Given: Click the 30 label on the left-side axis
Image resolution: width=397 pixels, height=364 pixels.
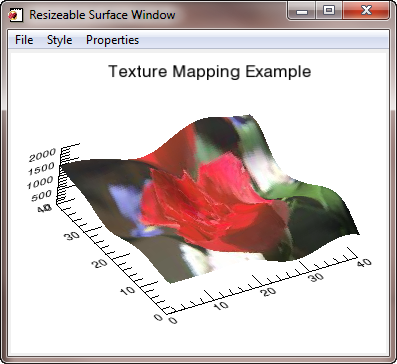Looking at the screenshot, I should [72, 236].
